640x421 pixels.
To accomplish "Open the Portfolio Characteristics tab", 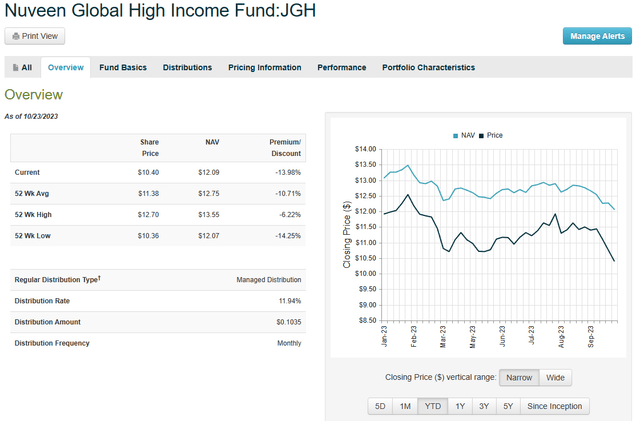I will tap(428, 68).
